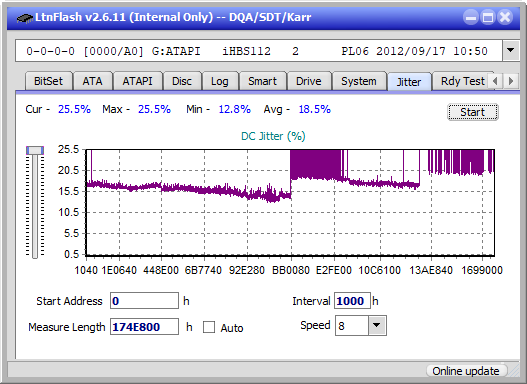Open the Log tab
This screenshot has width=527, height=384.
[x=220, y=81]
